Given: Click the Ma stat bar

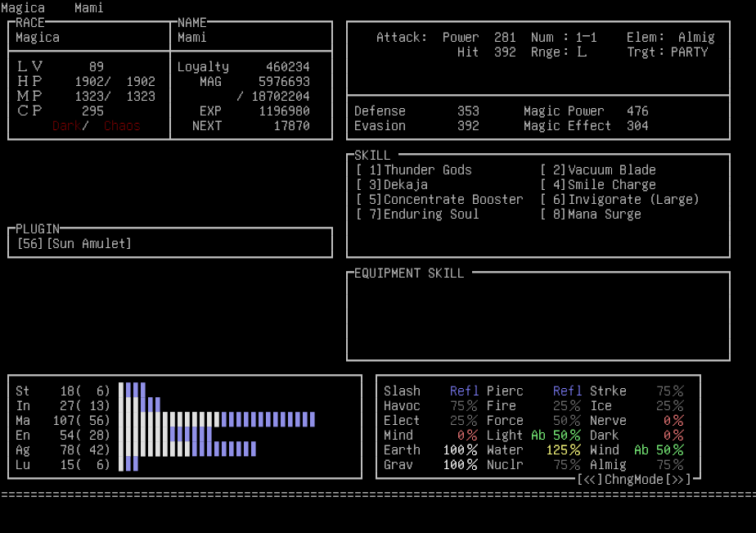Looking at the screenshot, I should click(x=217, y=420).
